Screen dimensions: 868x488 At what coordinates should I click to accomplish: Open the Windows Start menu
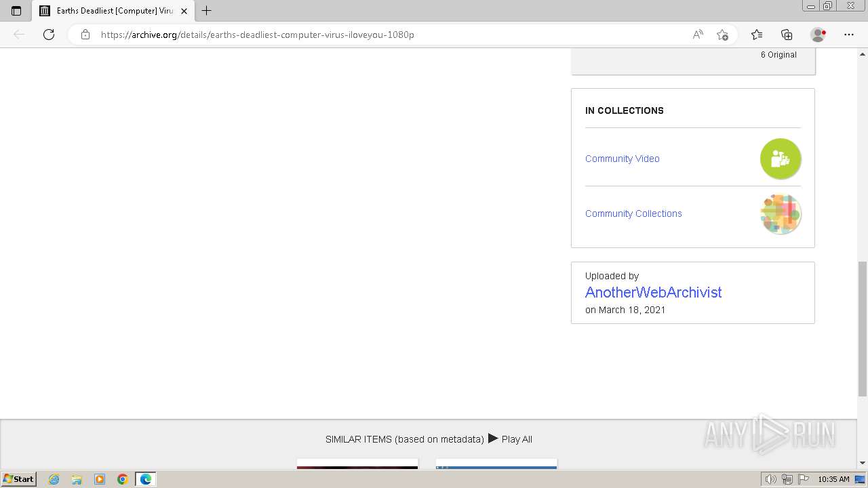19,479
